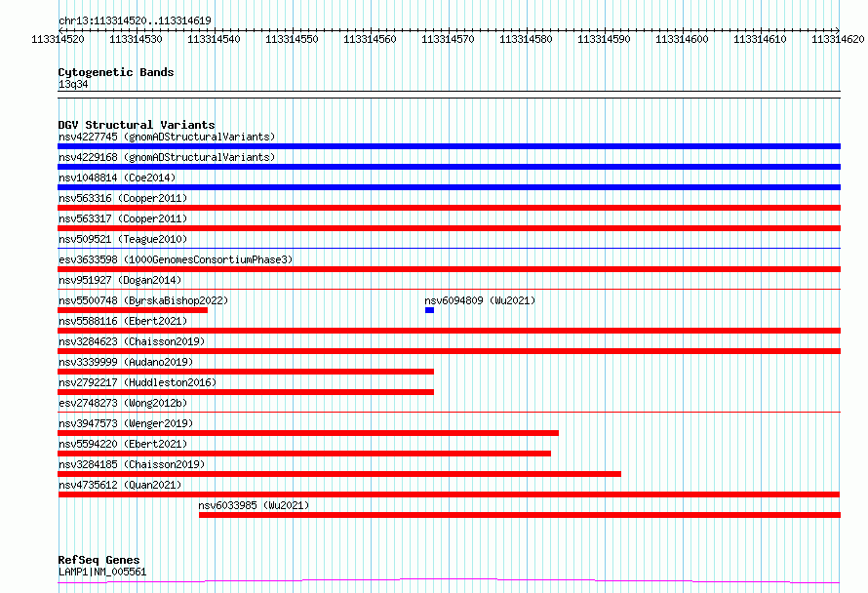Click nsv563316 (Cooper2011) label
This screenshot has height=593, width=868.
(123, 198)
